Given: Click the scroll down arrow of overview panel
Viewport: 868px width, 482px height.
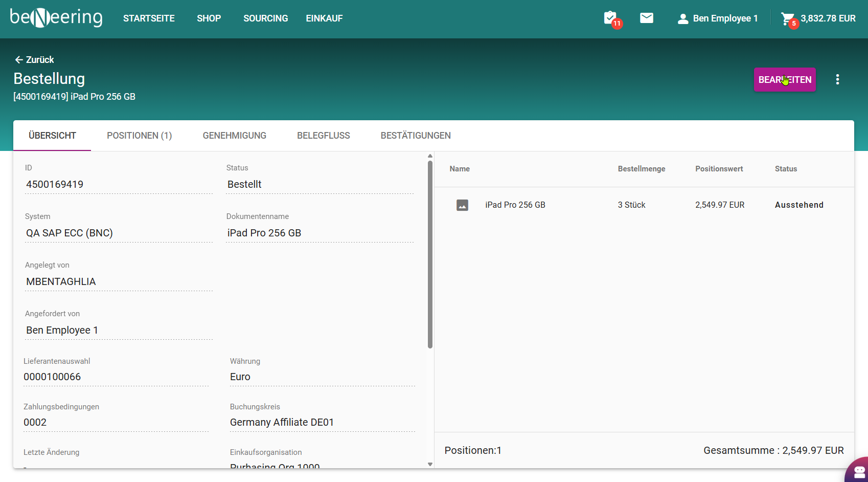Looking at the screenshot, I should coord(430,464).
